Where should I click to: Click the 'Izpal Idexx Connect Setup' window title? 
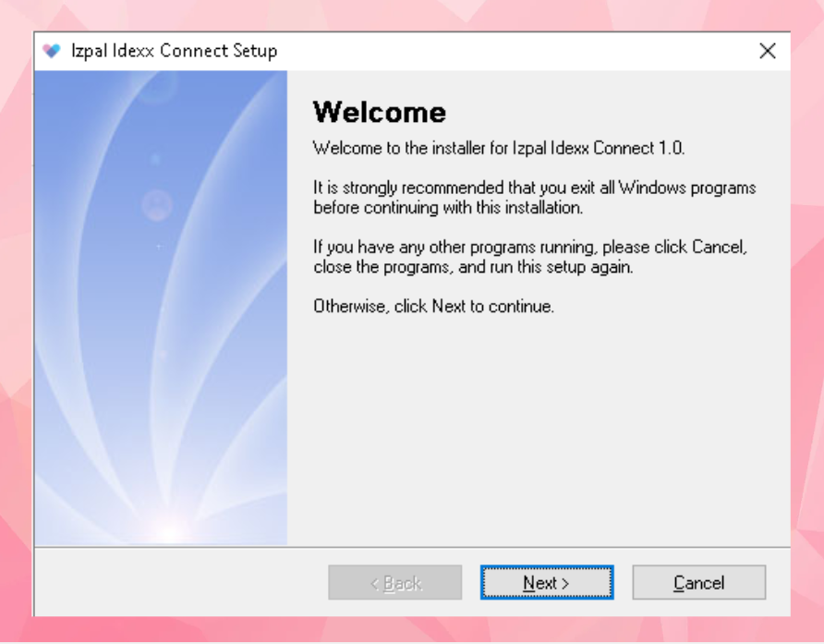coord(174,51)
